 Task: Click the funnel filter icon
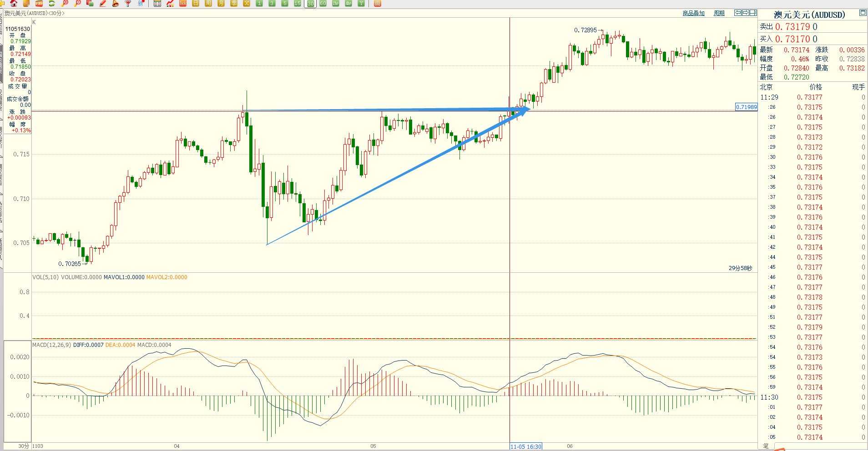[x=128, y=3]
